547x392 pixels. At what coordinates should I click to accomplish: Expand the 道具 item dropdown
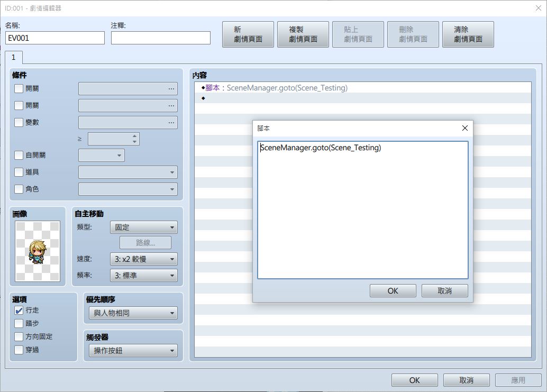pos(128,172)
